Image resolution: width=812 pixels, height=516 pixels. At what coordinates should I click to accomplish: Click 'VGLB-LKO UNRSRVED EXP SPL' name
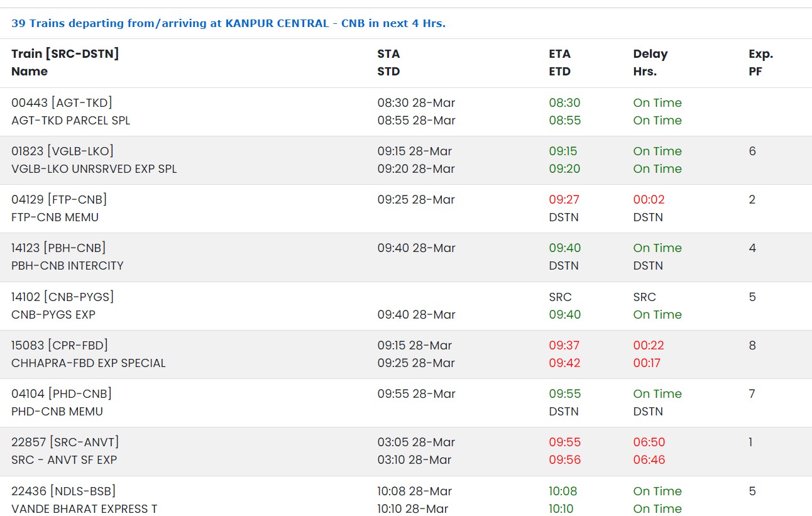94,169
